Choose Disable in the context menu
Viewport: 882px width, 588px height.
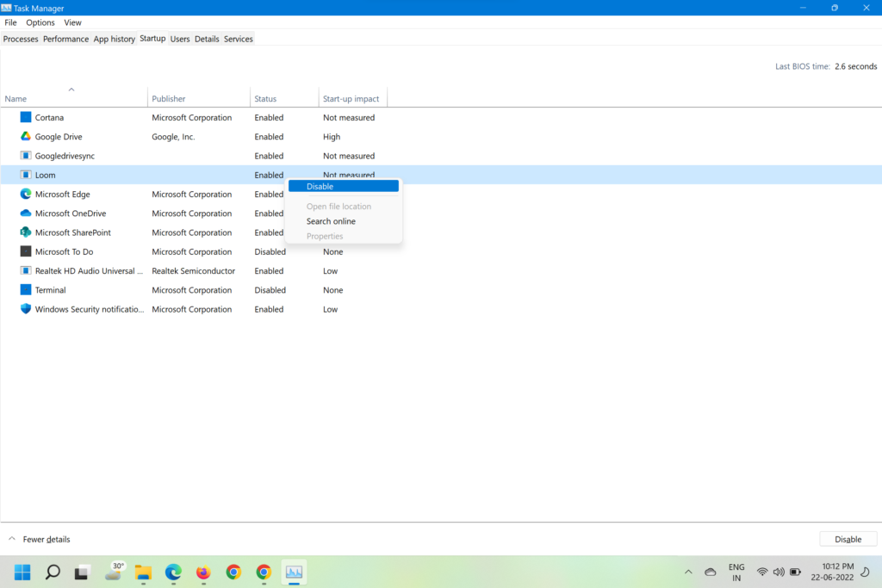(x=343, y=186)
